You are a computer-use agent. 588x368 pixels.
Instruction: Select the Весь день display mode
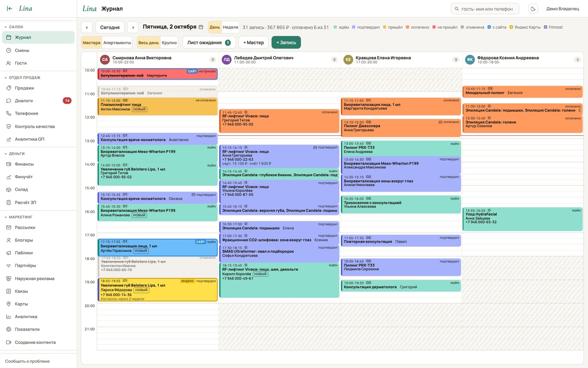coord(148,43)
